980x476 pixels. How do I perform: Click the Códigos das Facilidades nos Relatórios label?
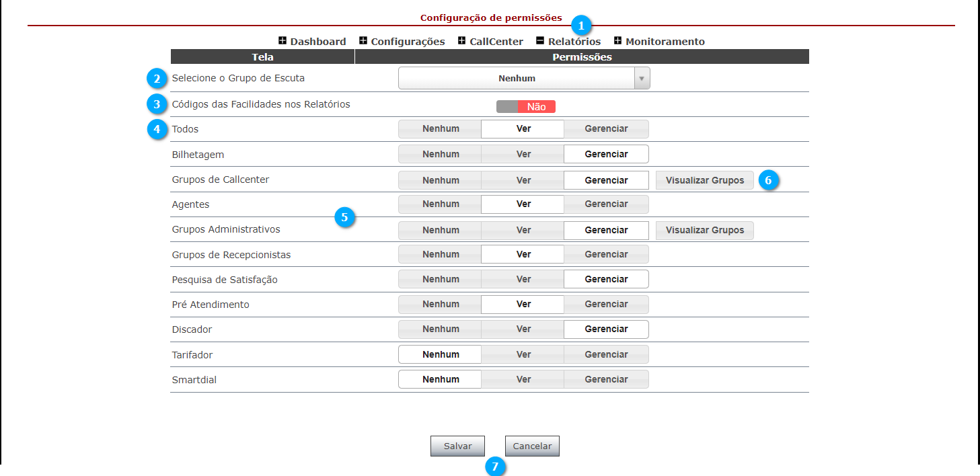tap(261, 104)
